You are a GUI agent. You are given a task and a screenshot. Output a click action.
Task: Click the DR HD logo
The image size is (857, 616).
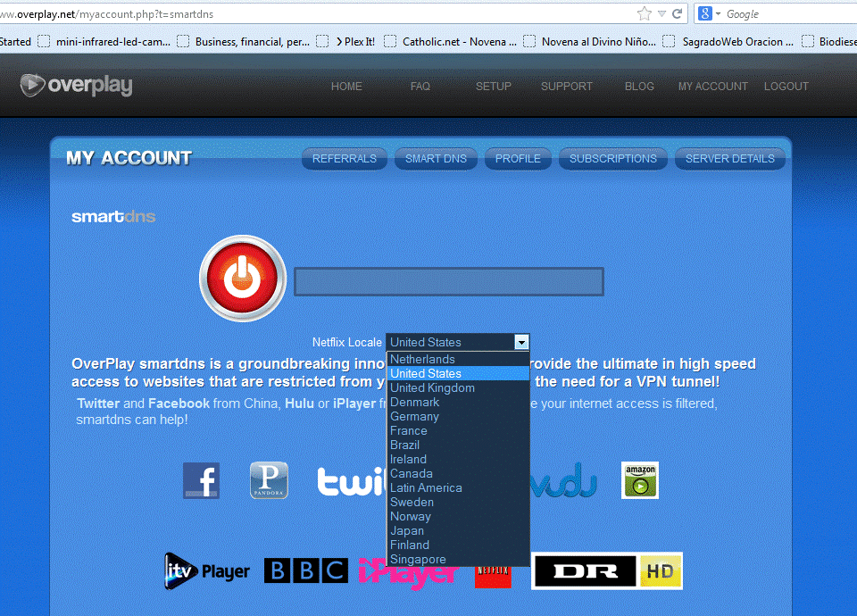click(607, 571)
